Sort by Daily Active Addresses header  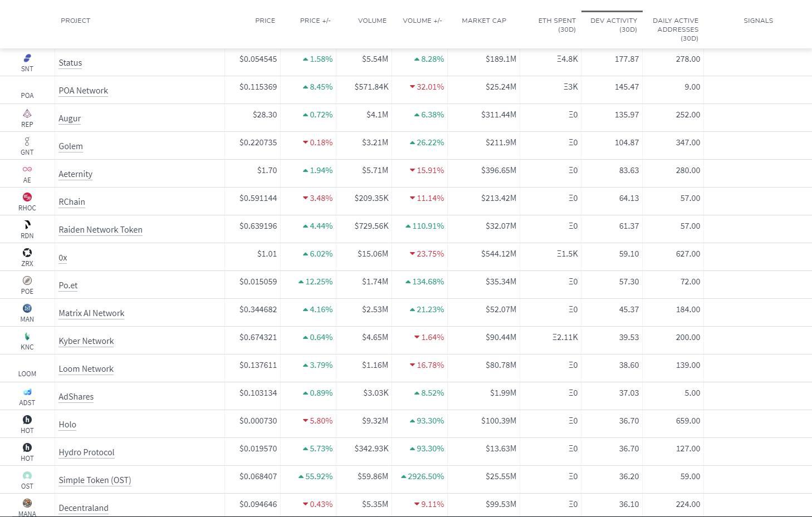pyautogui.click(x=676, y=29)
